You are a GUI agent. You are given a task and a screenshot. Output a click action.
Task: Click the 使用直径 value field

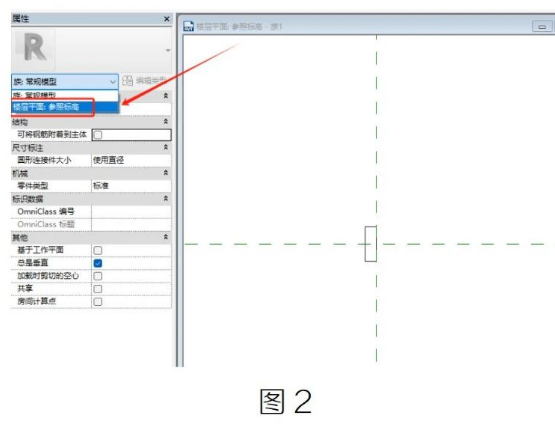click(131, 160)
